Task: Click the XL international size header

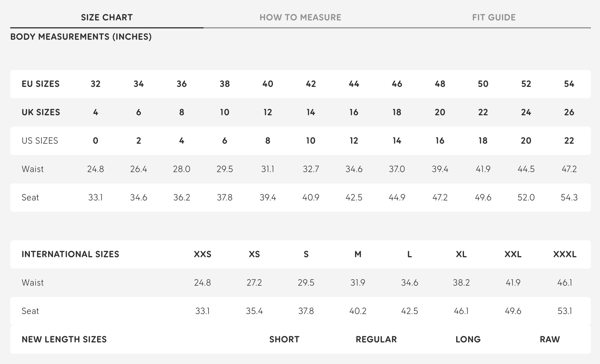Action: click(461, 254)
